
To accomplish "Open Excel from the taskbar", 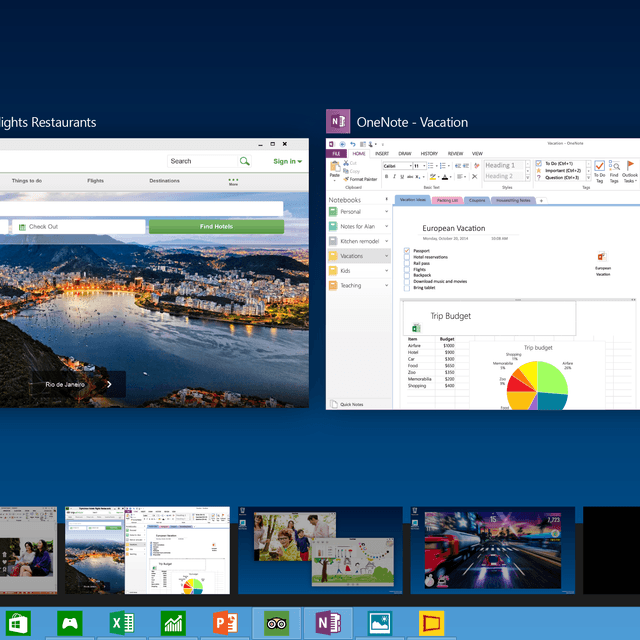I will [x=122, y=623].
